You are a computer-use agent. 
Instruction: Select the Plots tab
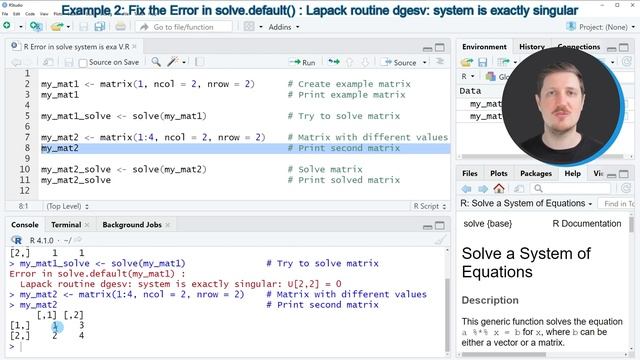499,173
